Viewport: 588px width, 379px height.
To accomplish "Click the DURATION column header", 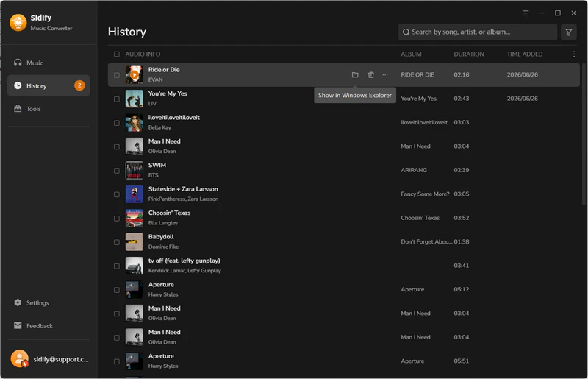I will coord(469,54).
